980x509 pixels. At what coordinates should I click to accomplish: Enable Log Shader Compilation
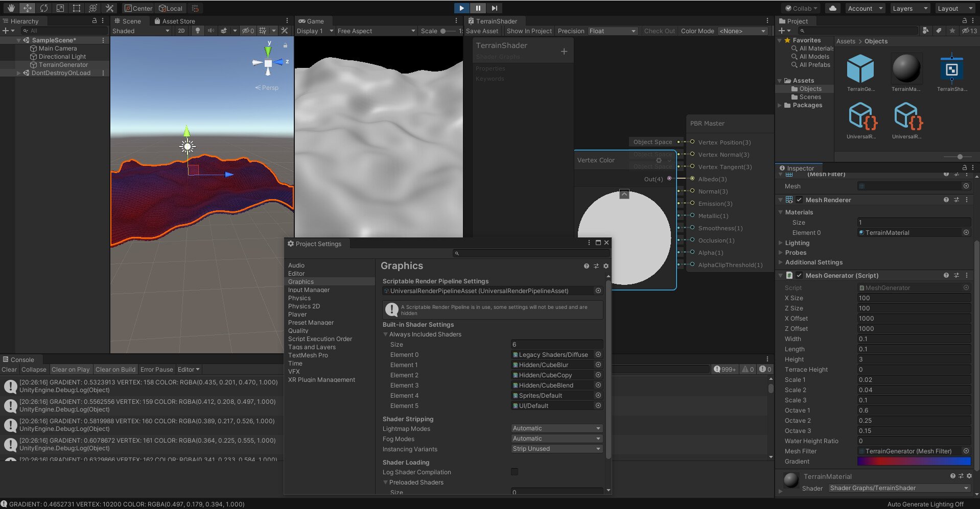click(514, 472)
